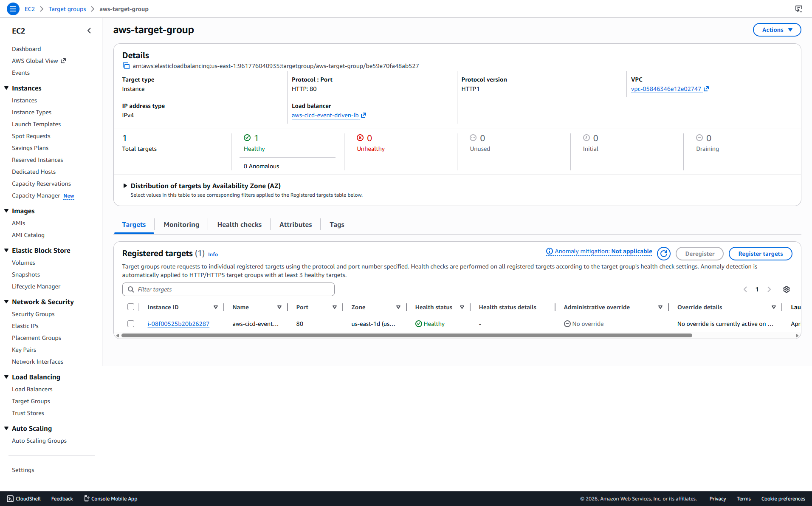Image resolution: width=812 pixels, height=506 pixels.
Task: Click the red Unhealthy count icon
Action: (x=360, y=138)
